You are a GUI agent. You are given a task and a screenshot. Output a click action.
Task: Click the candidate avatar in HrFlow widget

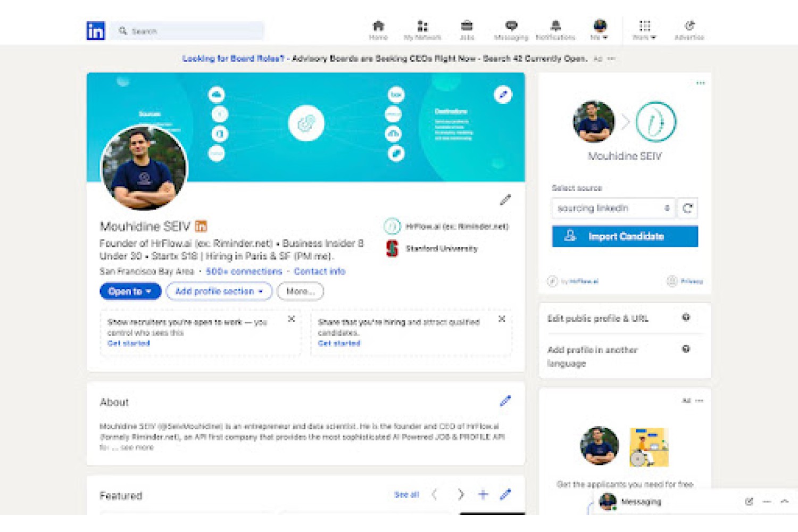(594, 122)
